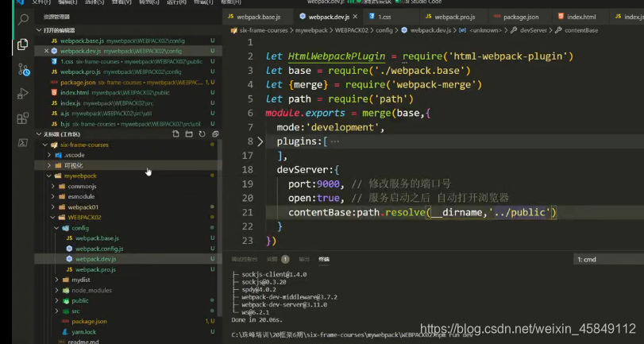
Task: Open the 输出 panel tab
Action: (304, 259)
